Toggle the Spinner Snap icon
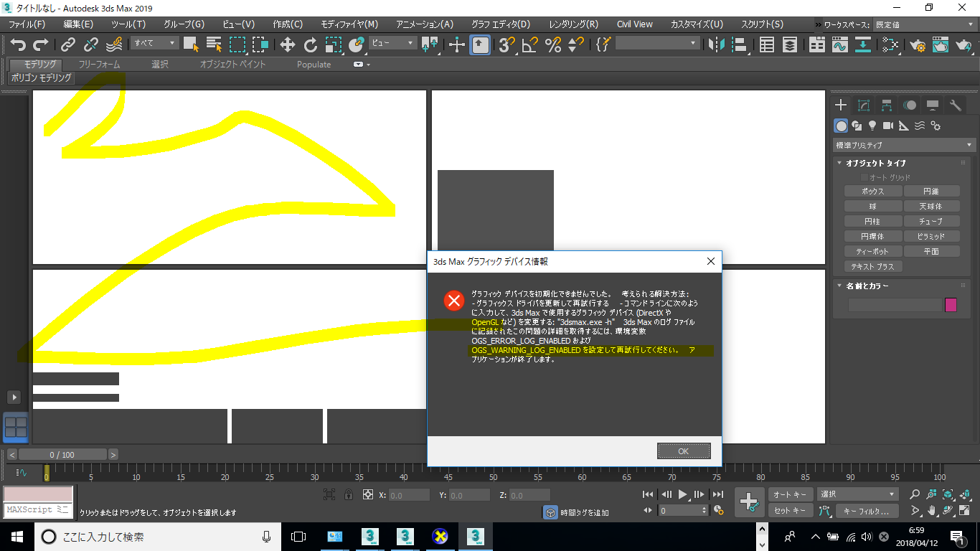 pos(576,44)
